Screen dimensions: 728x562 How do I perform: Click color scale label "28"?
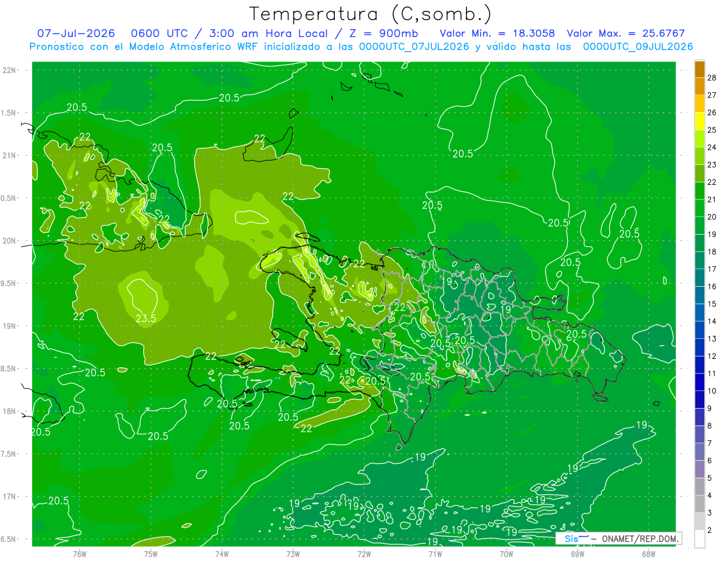coord(712,77)
